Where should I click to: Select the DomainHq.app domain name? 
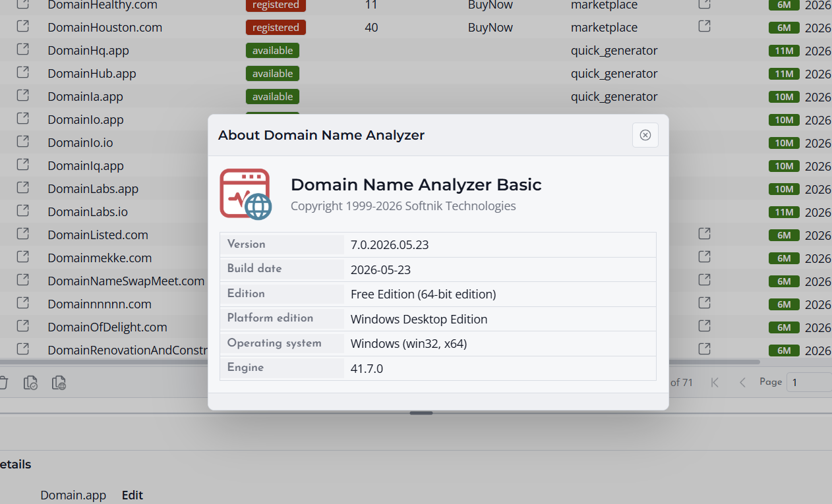click(88, 50)
